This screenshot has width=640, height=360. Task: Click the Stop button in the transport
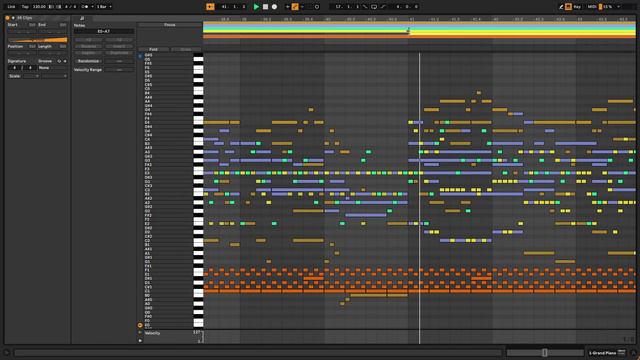(265, 7)
